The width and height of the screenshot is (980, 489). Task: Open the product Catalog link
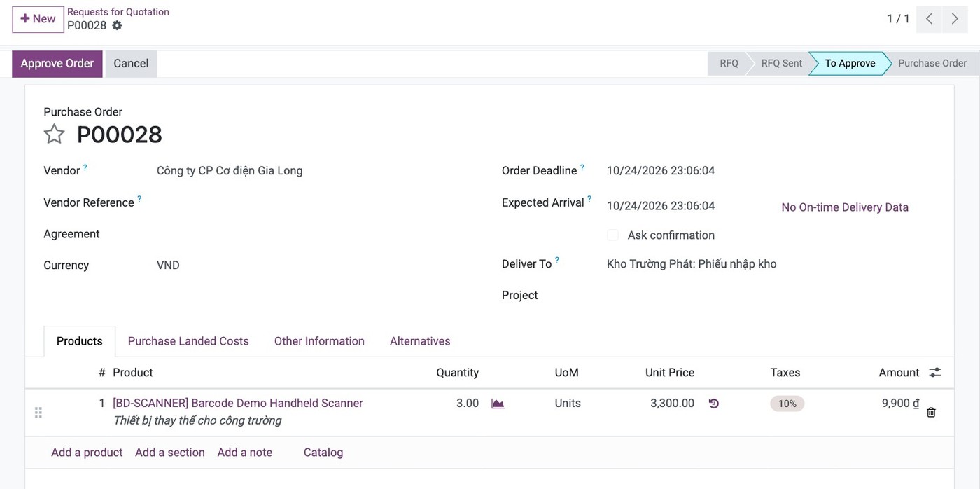[323, 453]
